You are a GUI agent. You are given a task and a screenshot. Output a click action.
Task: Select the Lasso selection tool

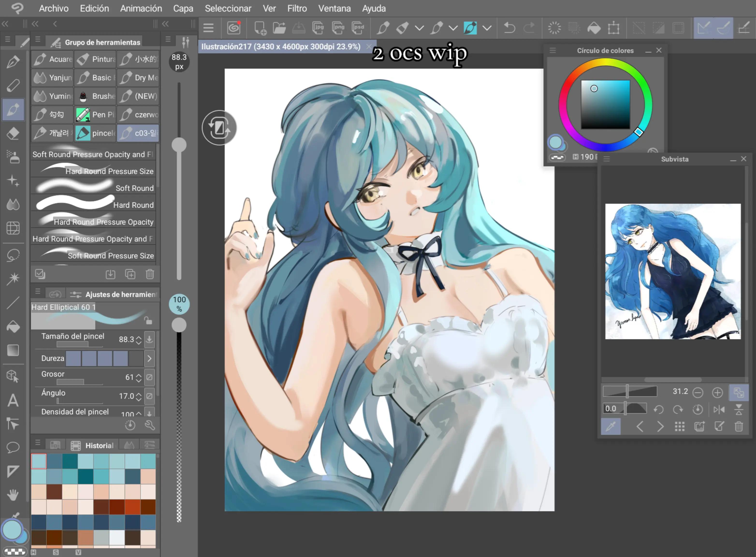(13, 255)
